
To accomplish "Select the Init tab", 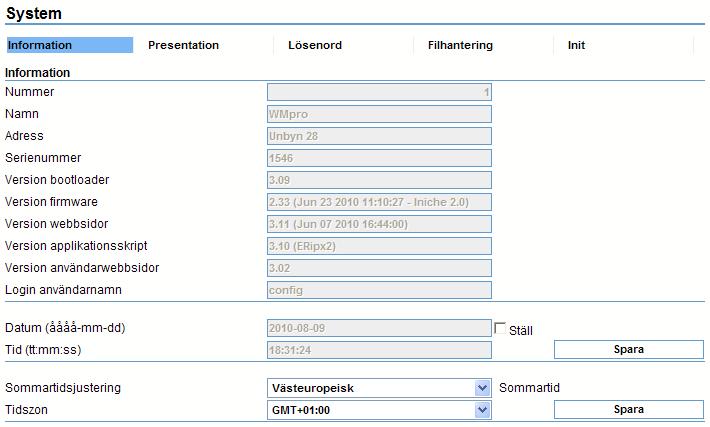I will point(576,45).
